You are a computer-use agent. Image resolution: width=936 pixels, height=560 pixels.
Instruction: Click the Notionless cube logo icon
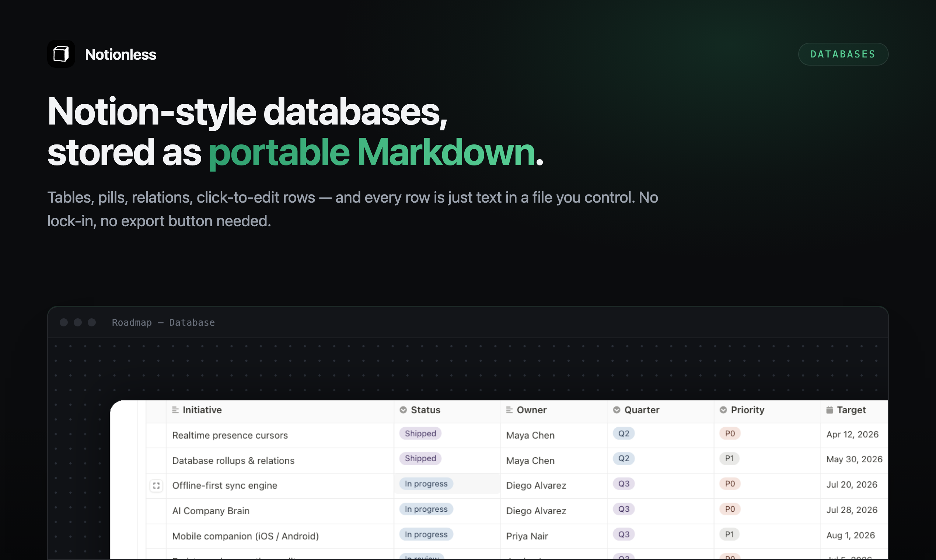(x=61, y=54)
